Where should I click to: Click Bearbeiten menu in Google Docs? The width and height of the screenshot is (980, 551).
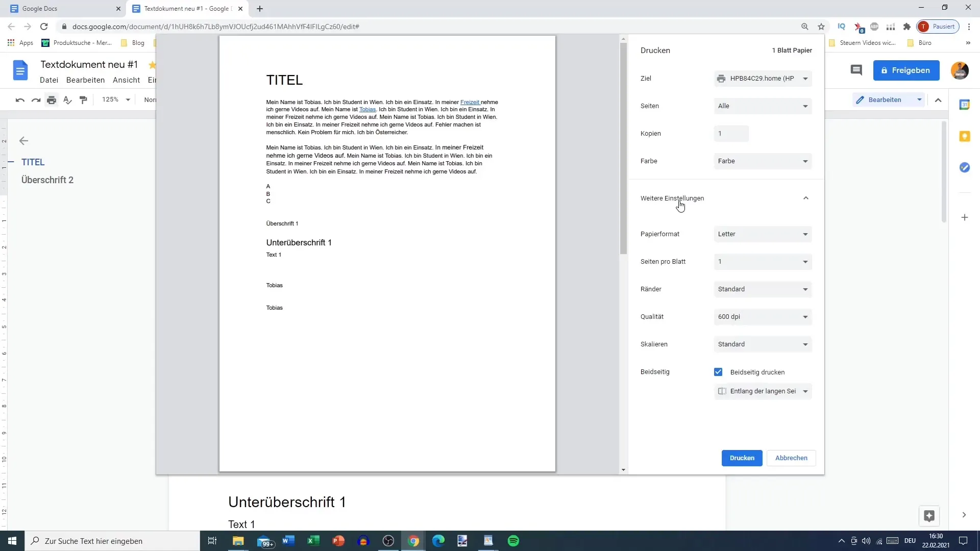[x=85, y=80]
